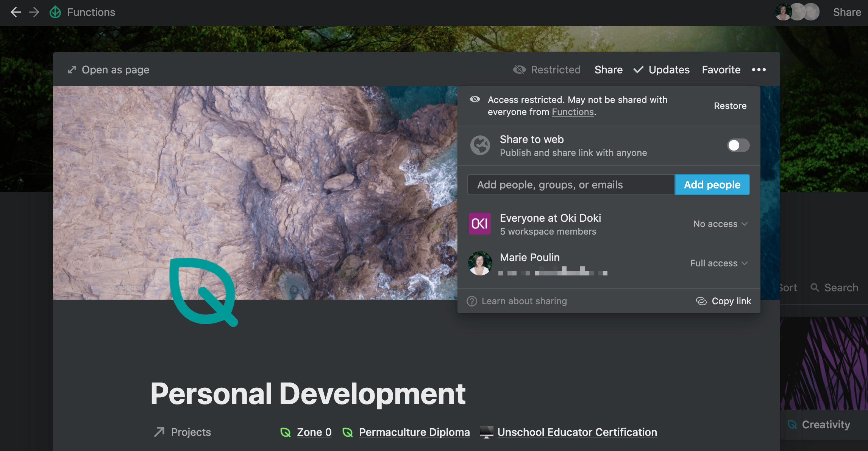Click the green leaf icon beside Permaculture Diploma
The height and width of the screenshot is (451, 868).
[348, 432]
